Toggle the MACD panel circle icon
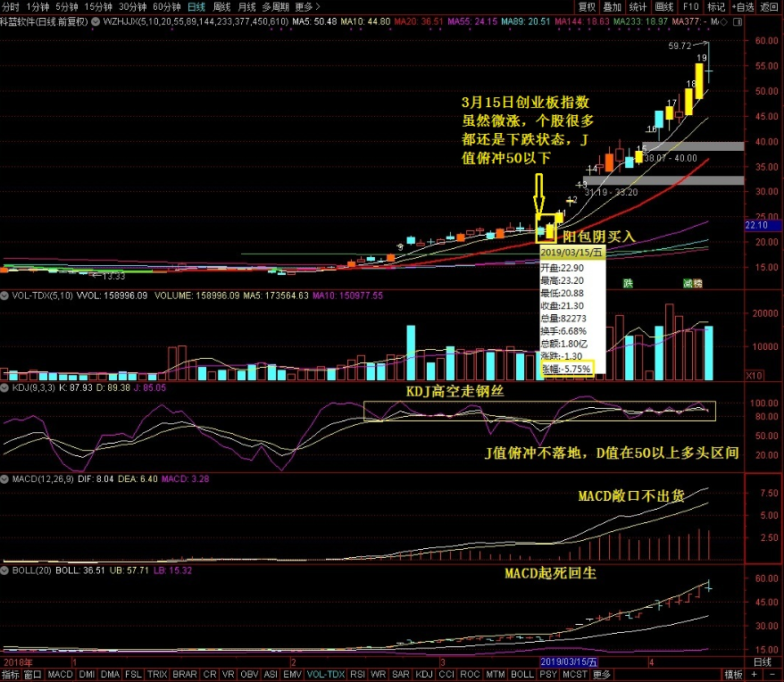This screenshot has height=682, width=784. coord(4,479)
